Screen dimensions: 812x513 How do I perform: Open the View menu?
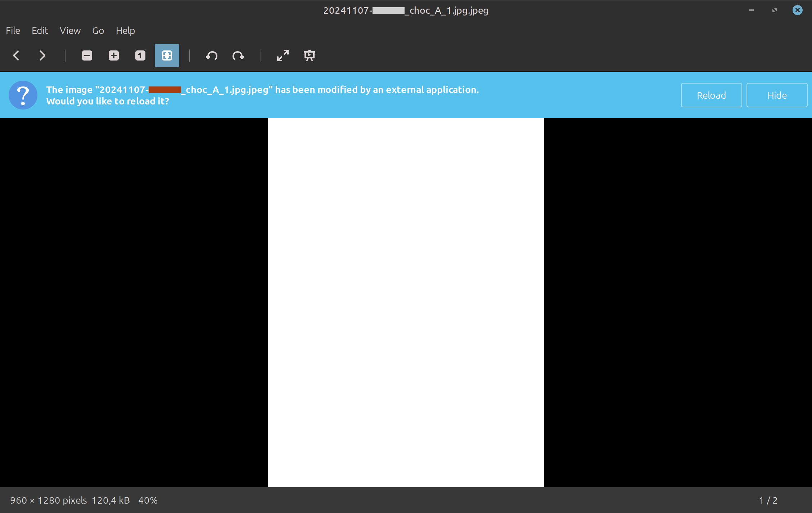[x=70, y=31]
